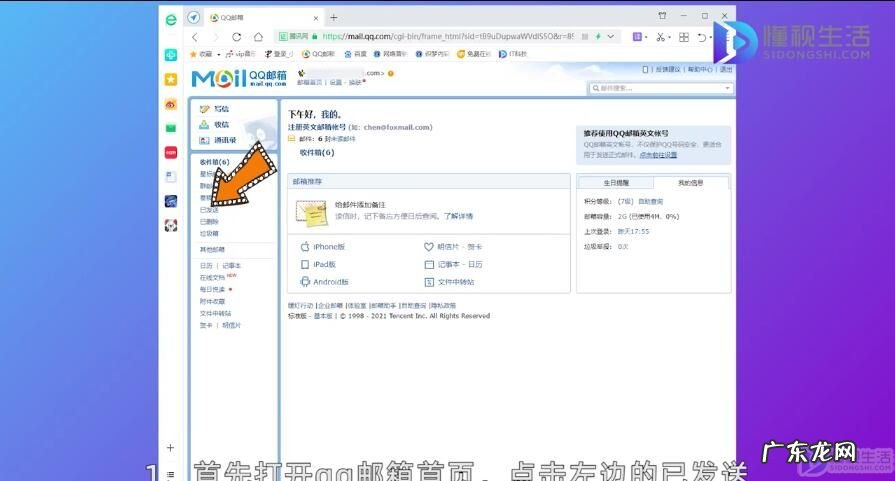Click the QQ邮箱 Mail logo
This screenshot has height=481, width=895.
click(x=239, y=79)
